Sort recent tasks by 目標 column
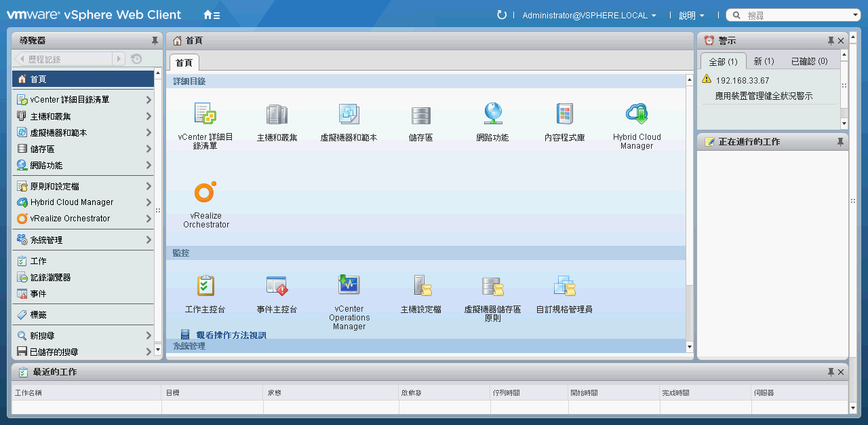This screenshot has width=868, height=425. click(212, 392)
